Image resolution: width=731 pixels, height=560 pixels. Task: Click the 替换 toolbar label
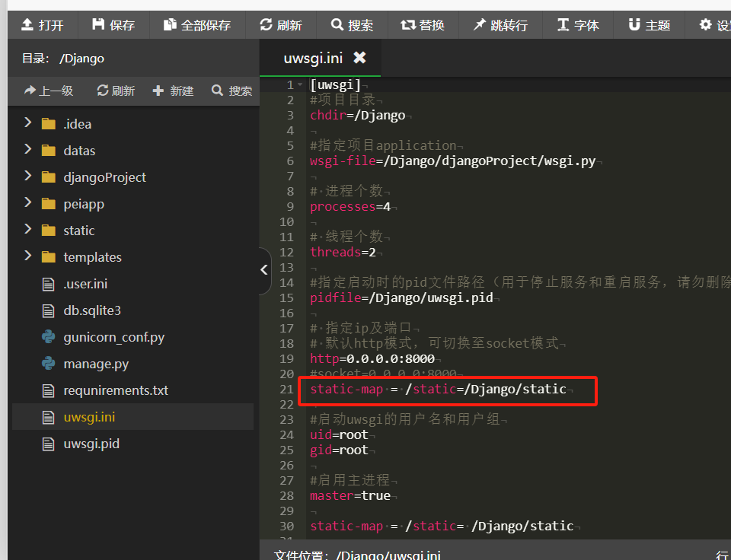point(432,25)
